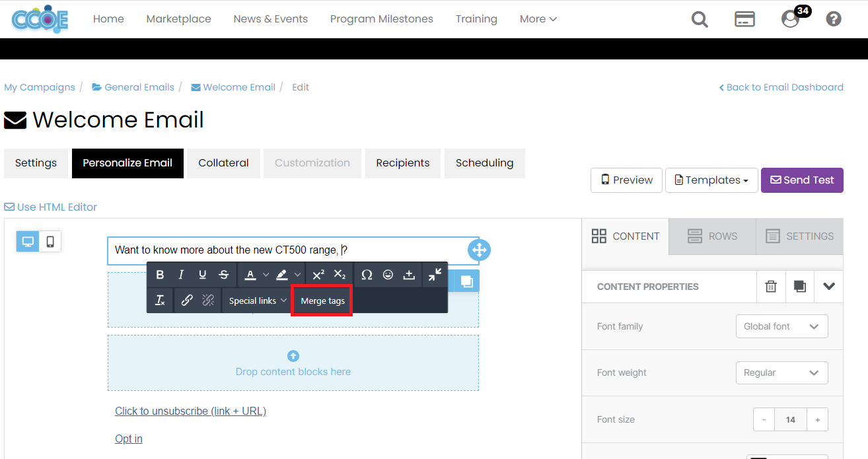Increase font size with plus
The width and height of the screenshot is (868, 459).
[x=817, y=419]
